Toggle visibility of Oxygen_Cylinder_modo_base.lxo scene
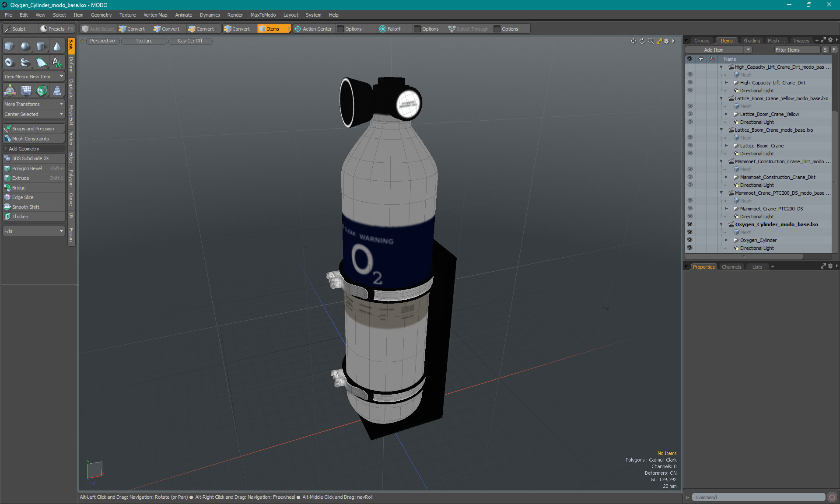840x504 pixels. [690, 224]
